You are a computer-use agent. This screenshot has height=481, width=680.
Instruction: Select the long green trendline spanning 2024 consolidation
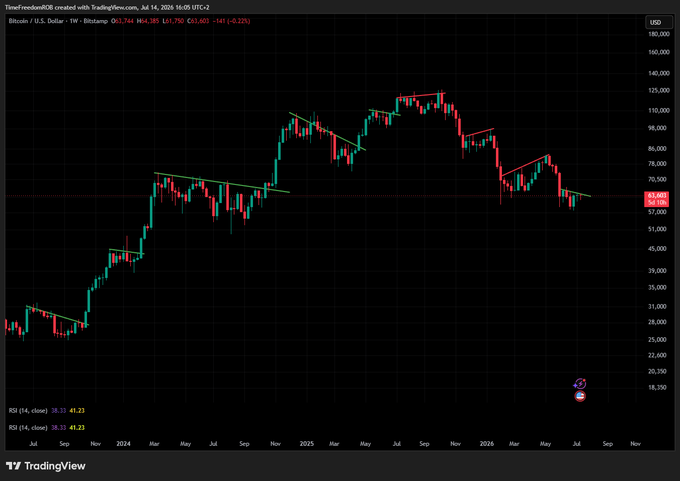222,183
